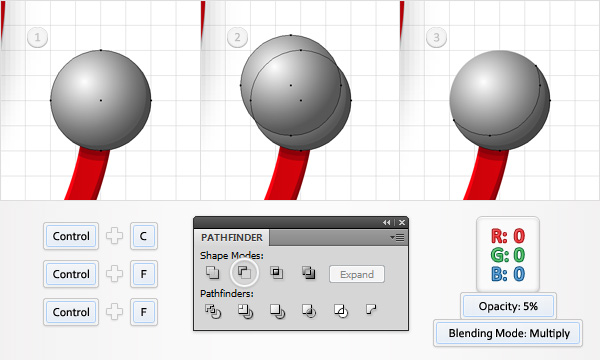Screen dimensions: 600x360
Task: Apply the Crop pathfinder
Action: [309, 311]
